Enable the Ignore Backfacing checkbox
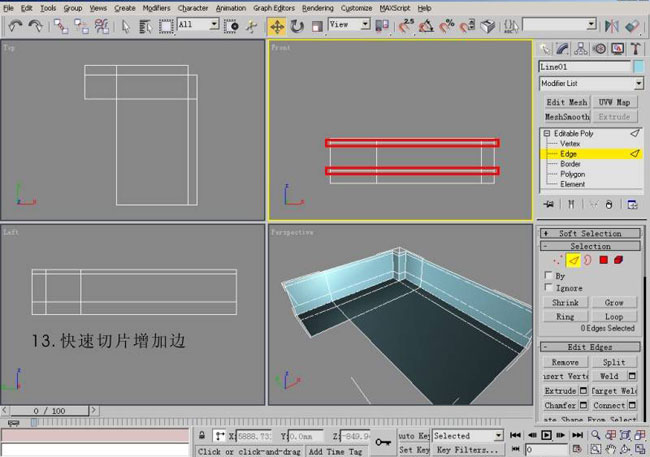650x457 pixels. pyautogui.click(x=548, y=287)
